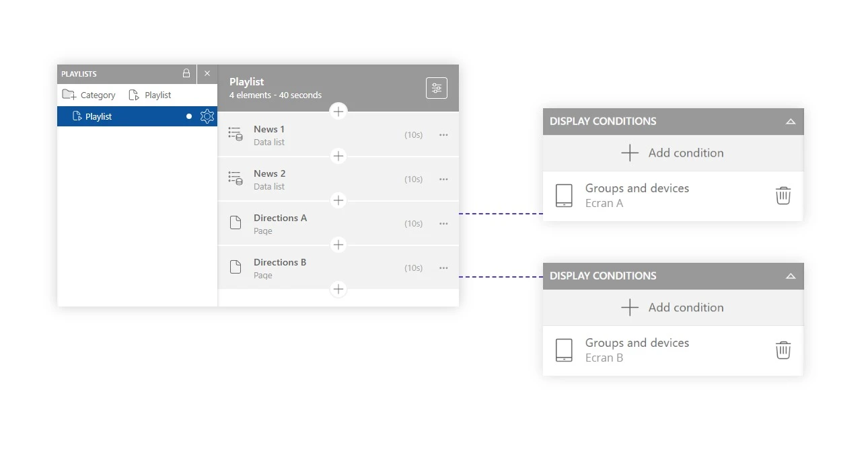Add condition in the Ecran B panel
The image size is (868, 449).
point(672,308)
